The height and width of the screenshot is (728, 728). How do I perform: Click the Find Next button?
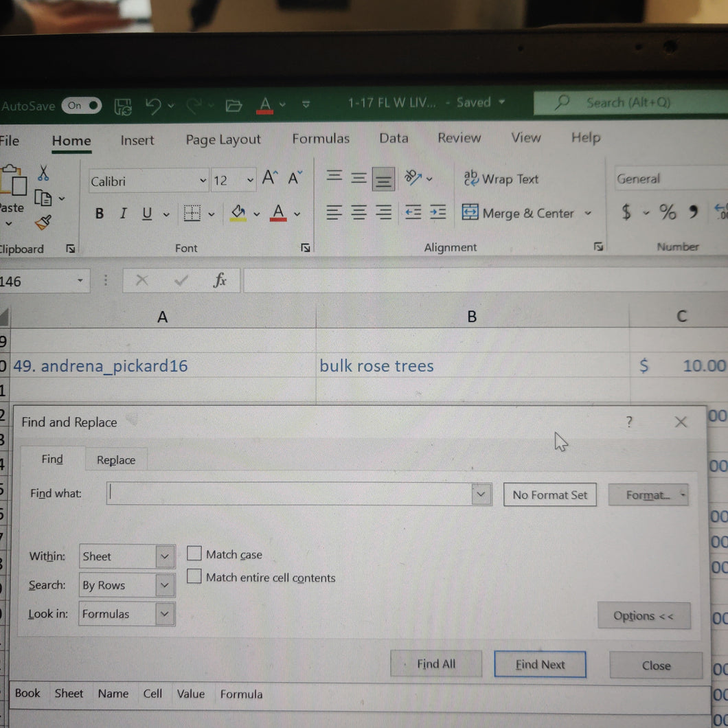point(540,664)
